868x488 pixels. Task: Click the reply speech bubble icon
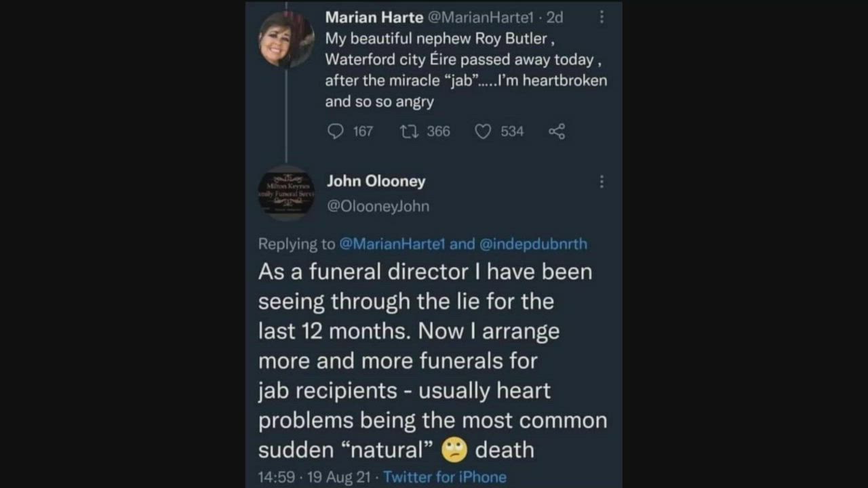coord(336,131)
